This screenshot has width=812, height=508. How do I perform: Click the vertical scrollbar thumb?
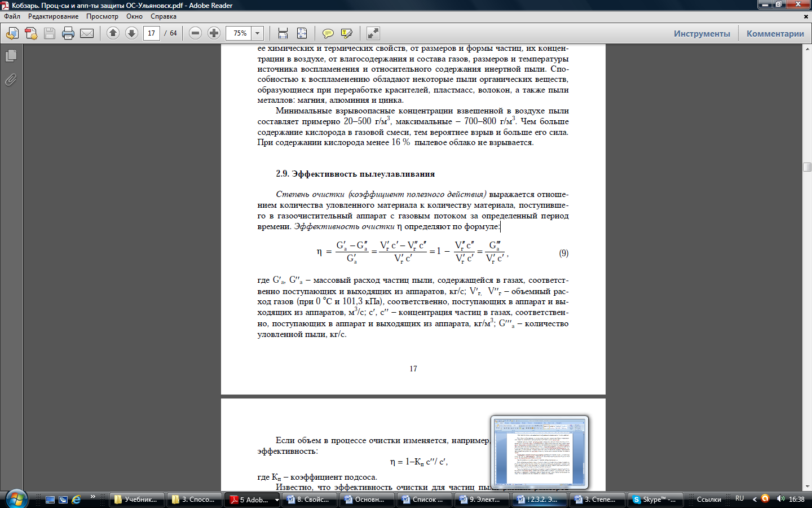click(x=807, y=167)
